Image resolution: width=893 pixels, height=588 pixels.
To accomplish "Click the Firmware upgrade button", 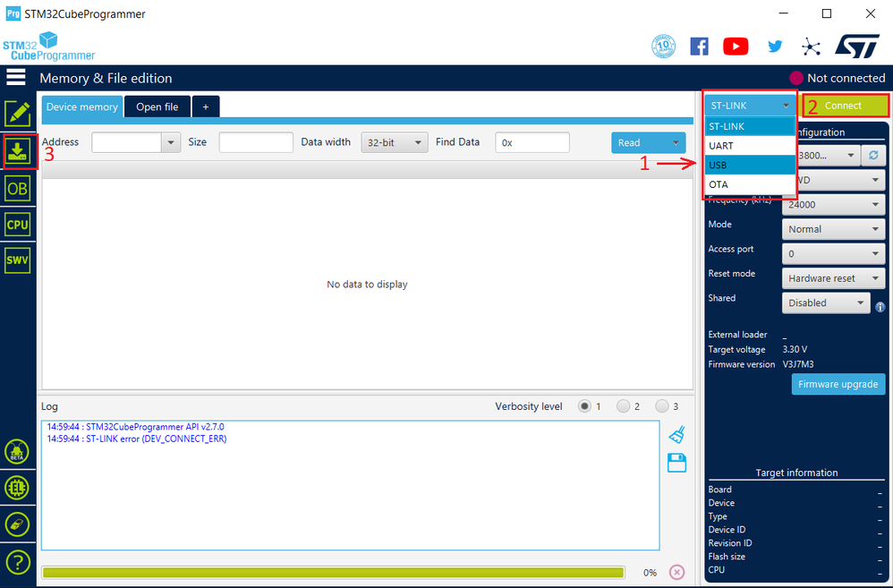I will (838, 384).
